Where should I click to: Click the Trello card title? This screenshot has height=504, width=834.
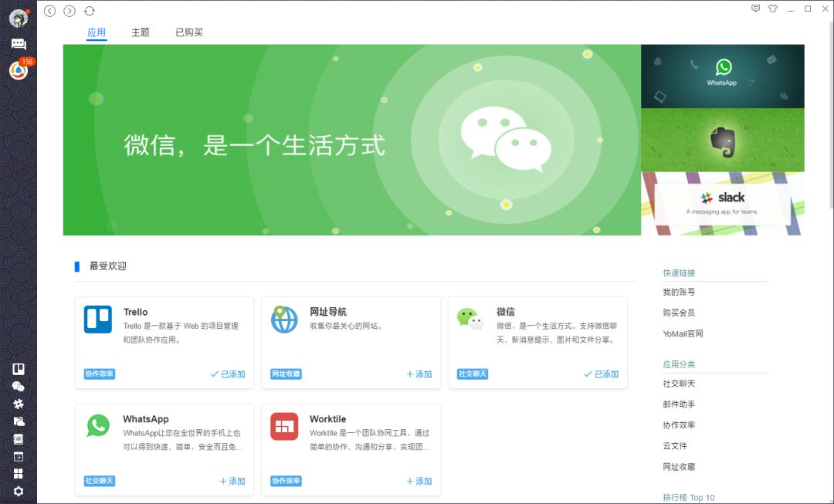136,312
